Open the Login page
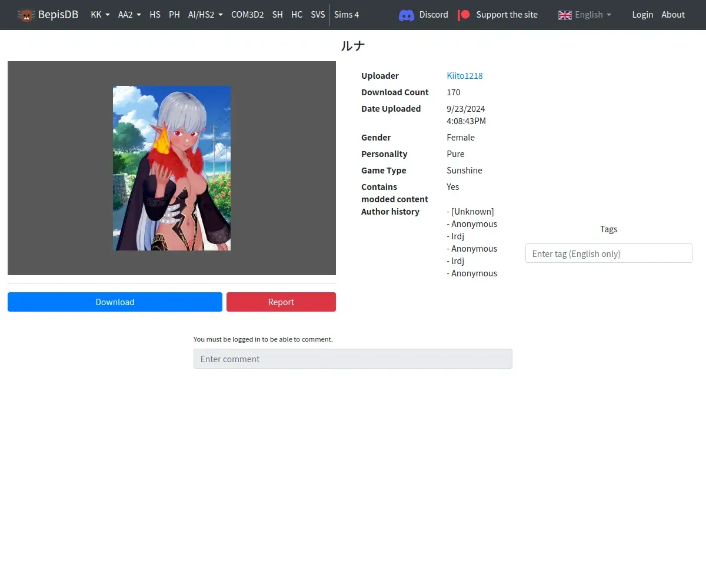Image resolution: width=706 pixels, height=588 pixels. pos(642,15)
